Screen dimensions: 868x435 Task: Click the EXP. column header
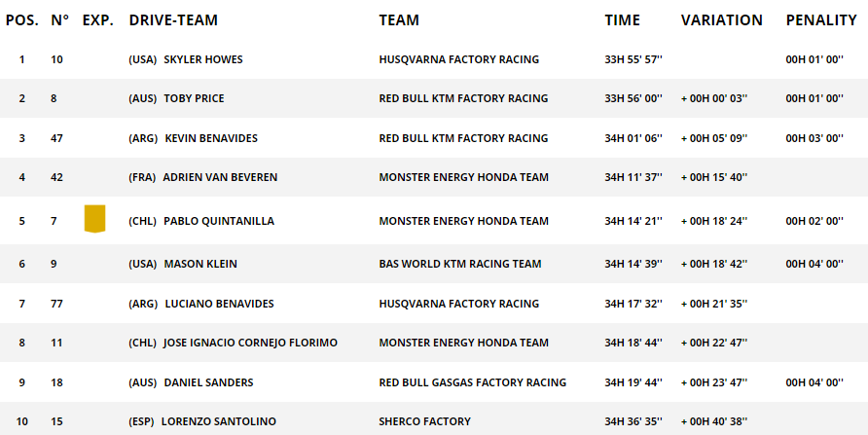click(x=98, y=19)
